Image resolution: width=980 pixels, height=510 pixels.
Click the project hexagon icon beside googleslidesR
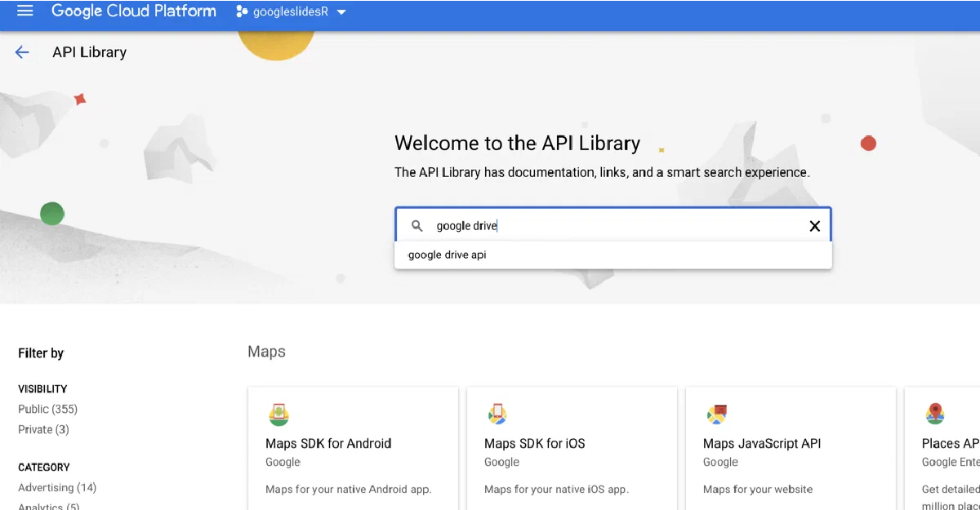point(242,11)
